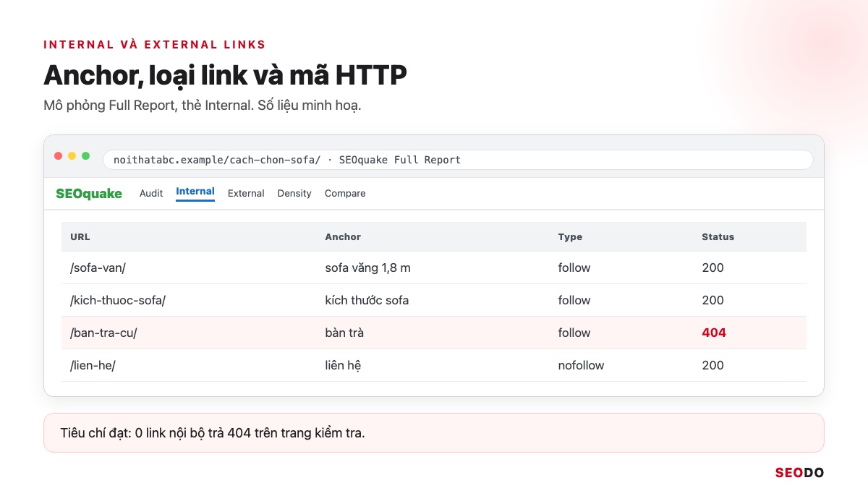Click the Status column header

tap(718, 236)
